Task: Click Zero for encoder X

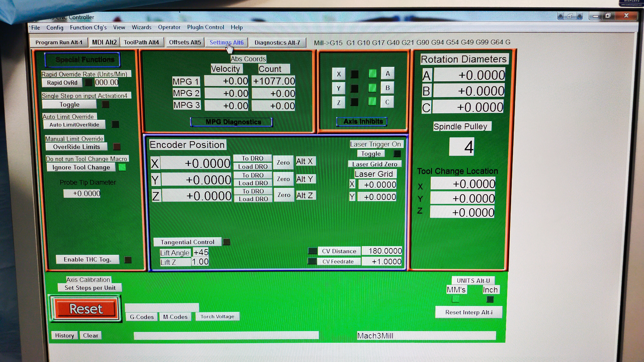Action: [283, 163]
